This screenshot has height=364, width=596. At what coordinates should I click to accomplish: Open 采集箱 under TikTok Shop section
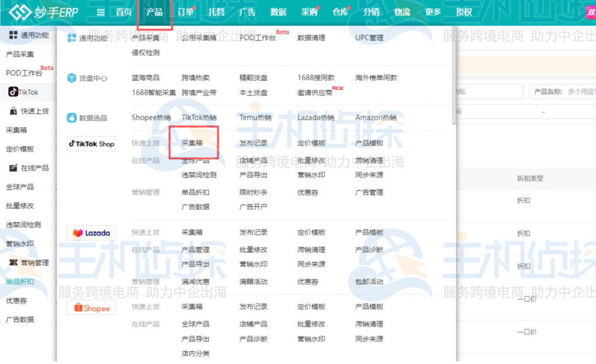coord(193,142)
